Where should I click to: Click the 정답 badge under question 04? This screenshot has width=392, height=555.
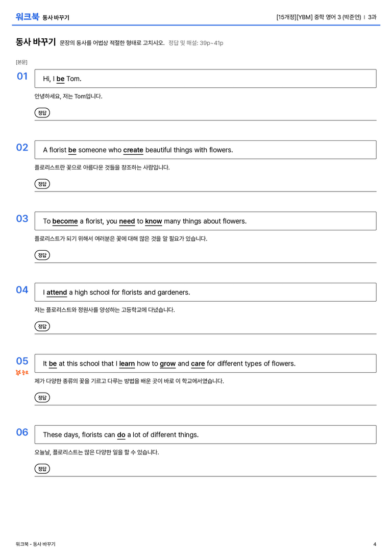pyautogui.click(x=42, y=326)
